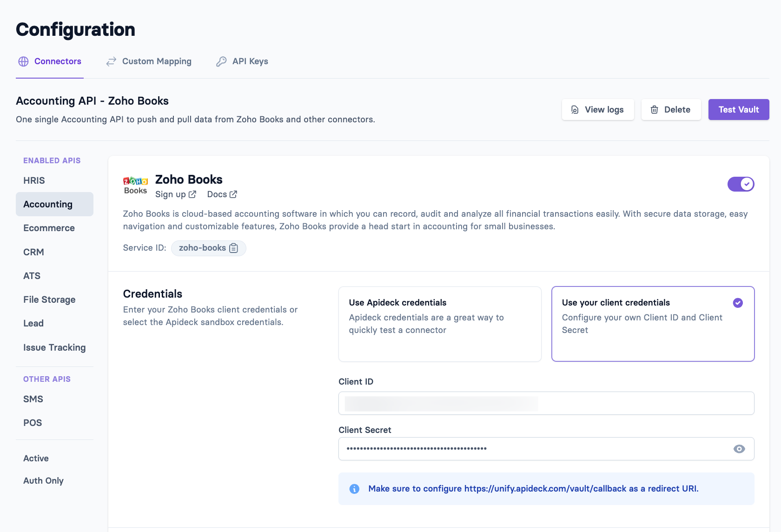Open the Connectors tab

(x=50, y=61)
